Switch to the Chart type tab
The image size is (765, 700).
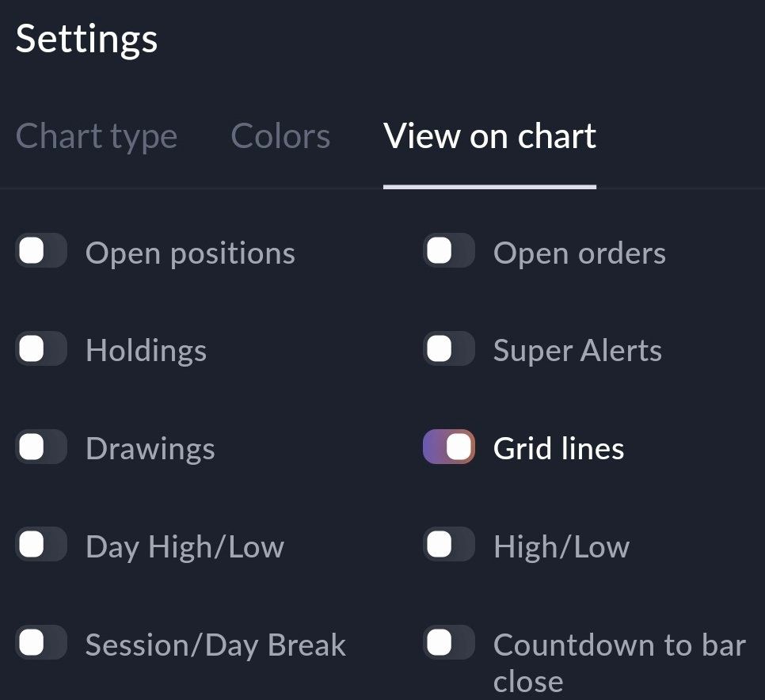pyautogui.click(x=97, y=136)
